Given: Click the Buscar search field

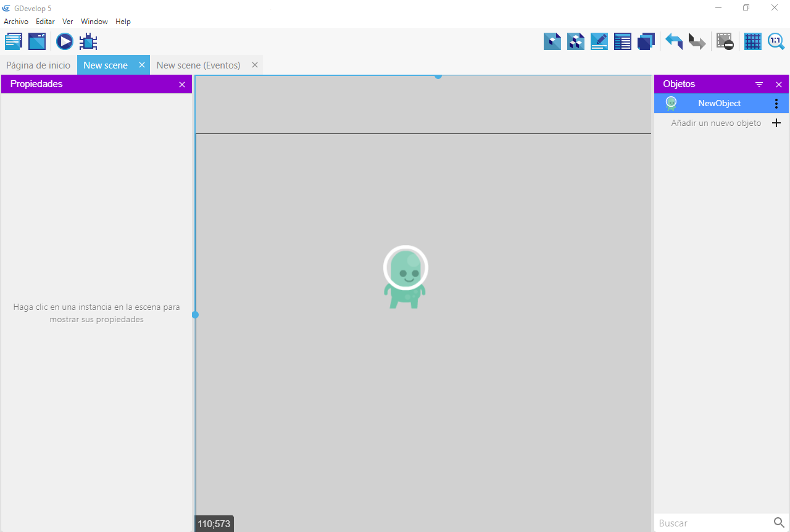Looking at the screenshot, I should (x=713, y=523).
